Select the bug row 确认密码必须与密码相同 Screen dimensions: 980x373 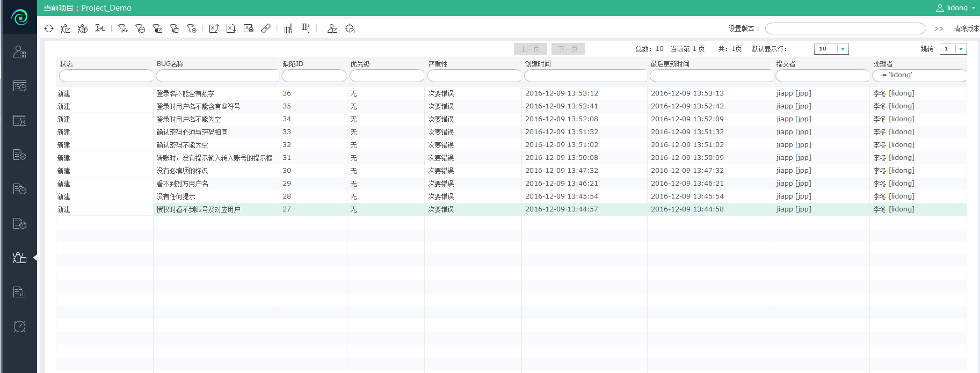[x=511, y=132]
